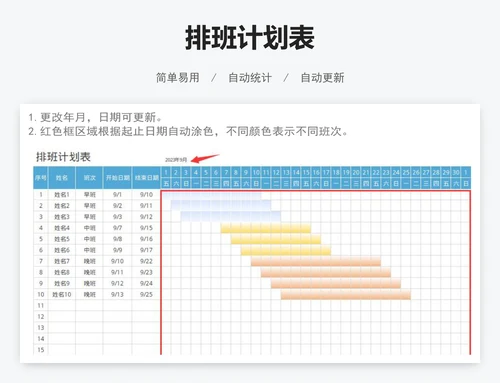Click the 简单易用 tagline text
This screenshot has width=500, height=383.
[178, 78]
